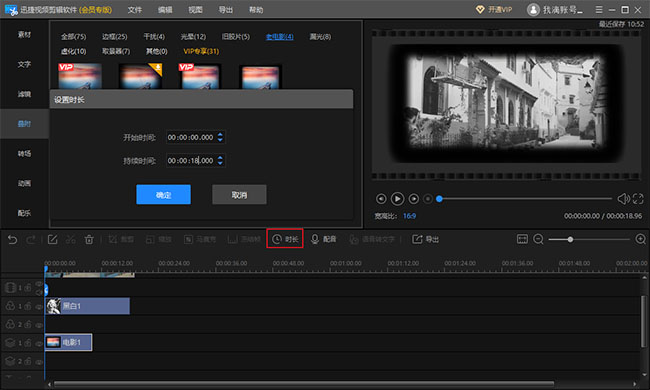Switch to the 配乐 sidebar tab
This screenshot has height=390, width=650.
click(x=24, y=213)
